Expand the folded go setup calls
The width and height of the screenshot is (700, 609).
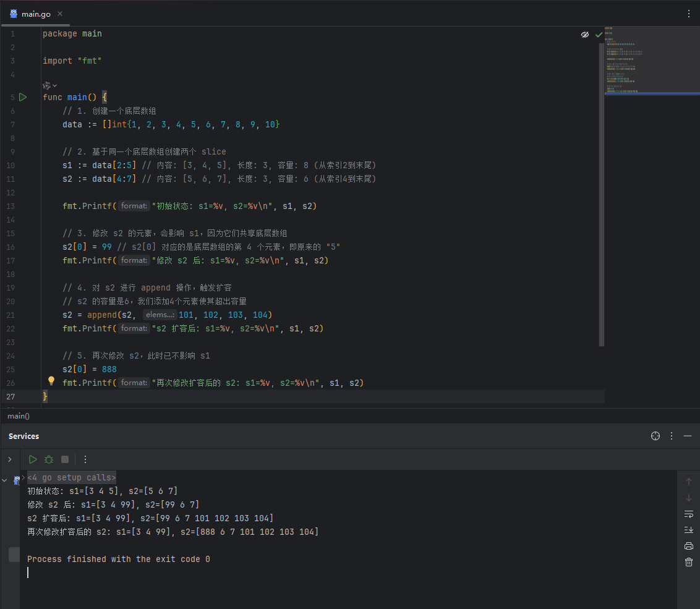[x=72, y=478]
